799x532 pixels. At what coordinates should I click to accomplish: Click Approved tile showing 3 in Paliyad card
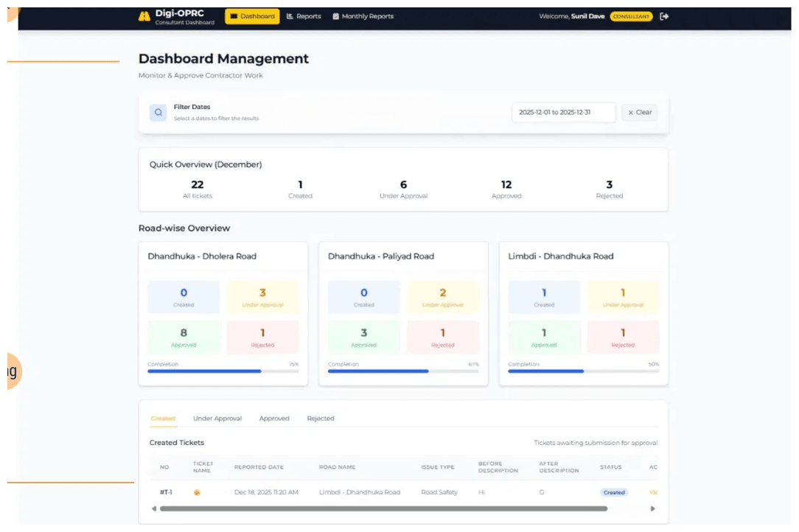(x=364, y=337)
